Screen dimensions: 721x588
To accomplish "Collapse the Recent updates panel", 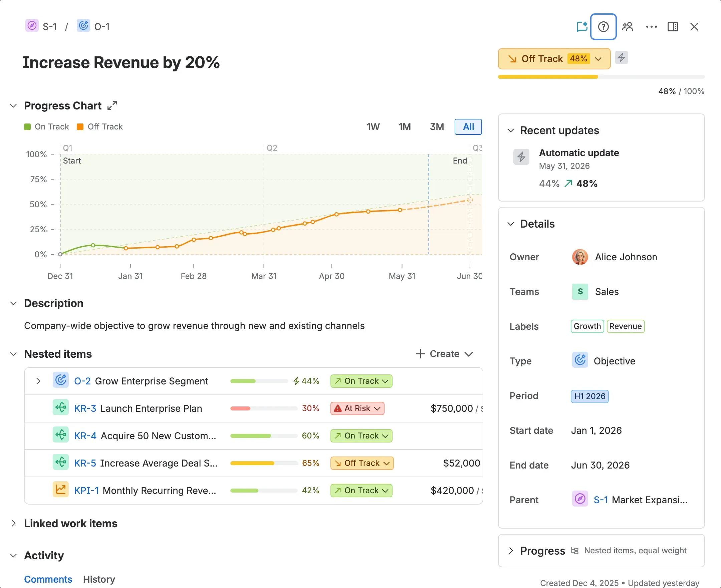I will [x=511, y=130].
